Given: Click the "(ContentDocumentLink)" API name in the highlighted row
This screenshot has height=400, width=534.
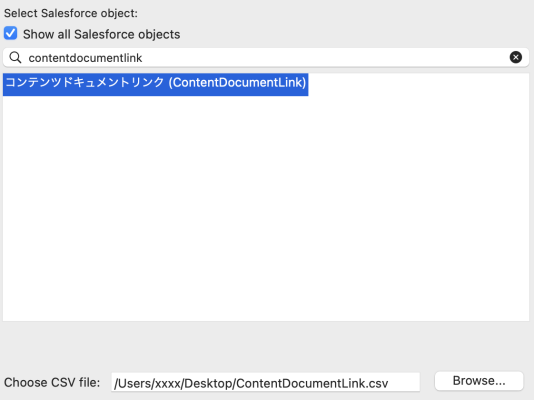Looking at the screenshot, I should coord(237,82).
